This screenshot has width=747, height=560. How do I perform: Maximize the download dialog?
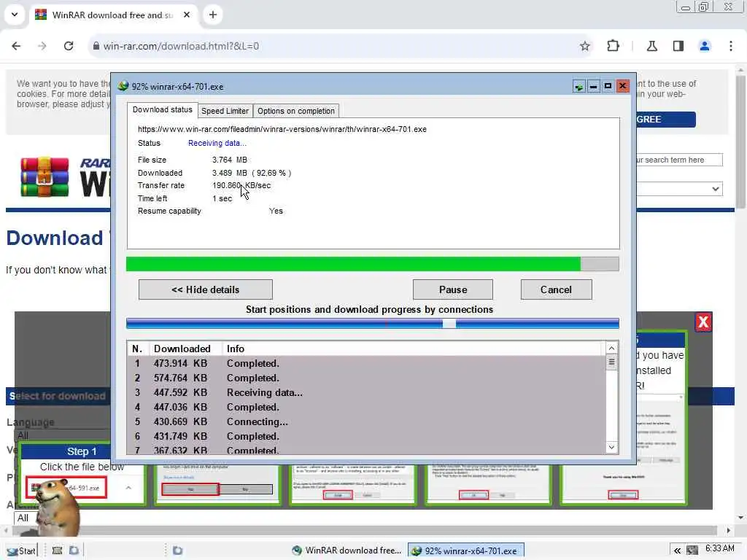(x=608, y=86)
